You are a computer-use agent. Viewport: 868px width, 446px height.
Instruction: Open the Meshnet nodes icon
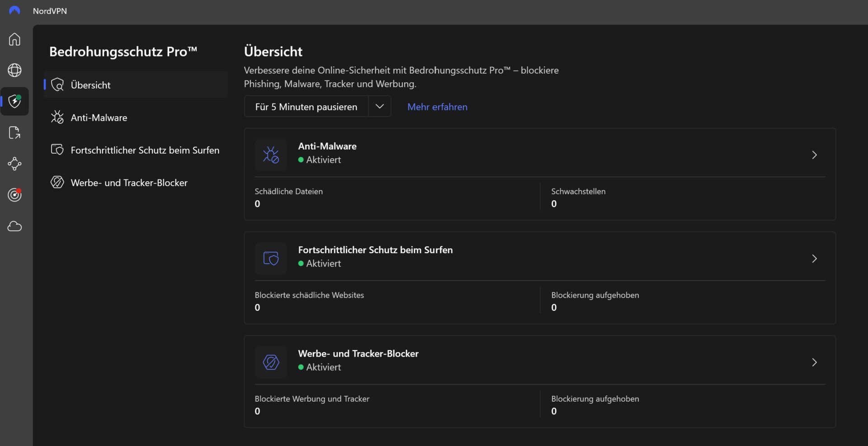[x=14, y=164]
